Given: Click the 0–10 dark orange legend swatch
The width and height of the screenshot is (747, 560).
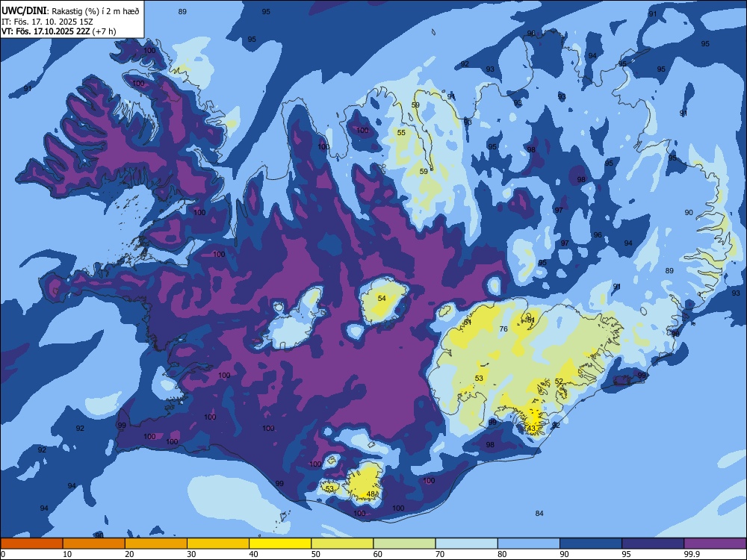Looking at the screenshot, I should (31, 544).
